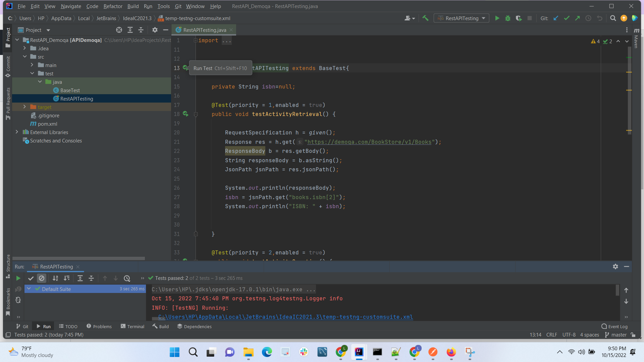The height and width of the screenshot is (362, 644).
Task: Open Run panel settings gear icon
Action: tap(615, 267)
